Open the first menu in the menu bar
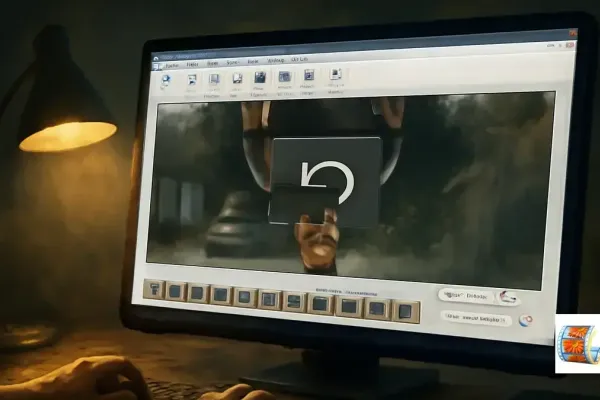 click(172, 65)
